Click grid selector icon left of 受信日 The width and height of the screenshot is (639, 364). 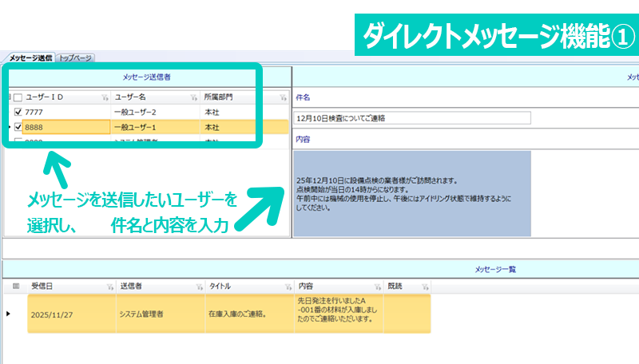pyautogui.click(x=15, y=286)
